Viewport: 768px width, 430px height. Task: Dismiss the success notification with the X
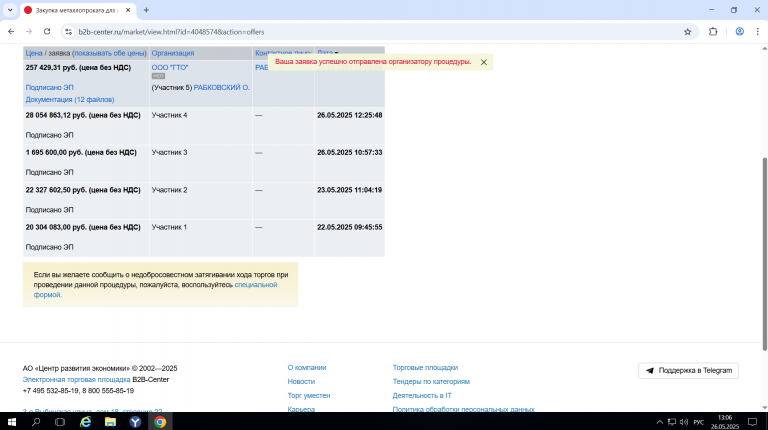[483, 62]
